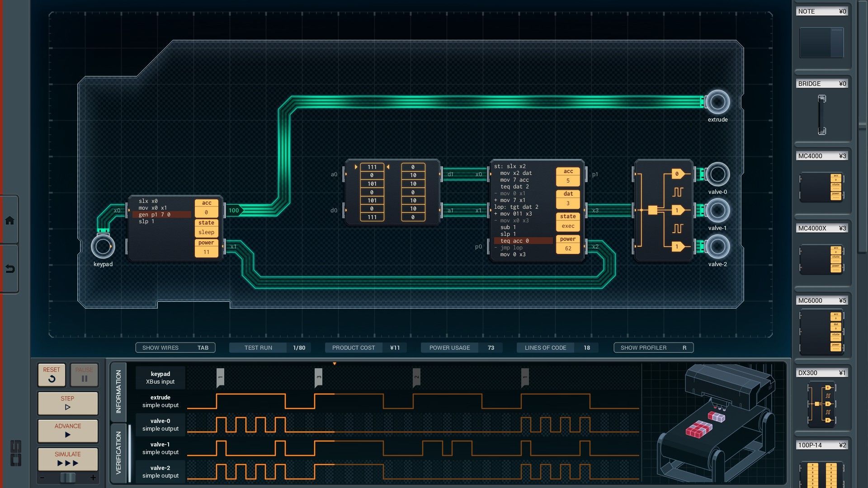Viewport: 868px width, 488px height.
Task: Select the MC6000 chip part
Action: coord(821,332)
